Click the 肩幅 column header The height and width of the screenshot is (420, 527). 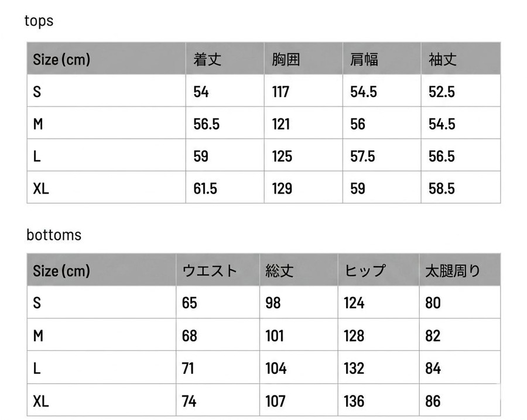[364, 60]
